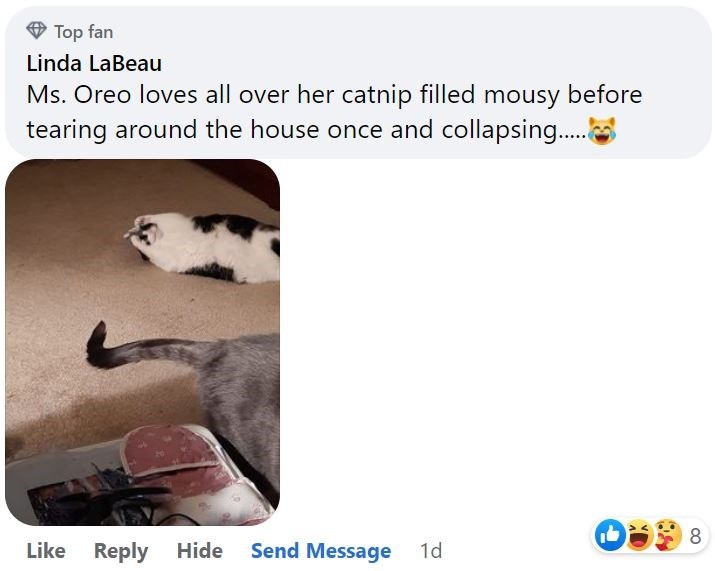Click the crying-laughing cat emoji in comment
This screenshot has height=571, width=715.
tap(602, 130)
